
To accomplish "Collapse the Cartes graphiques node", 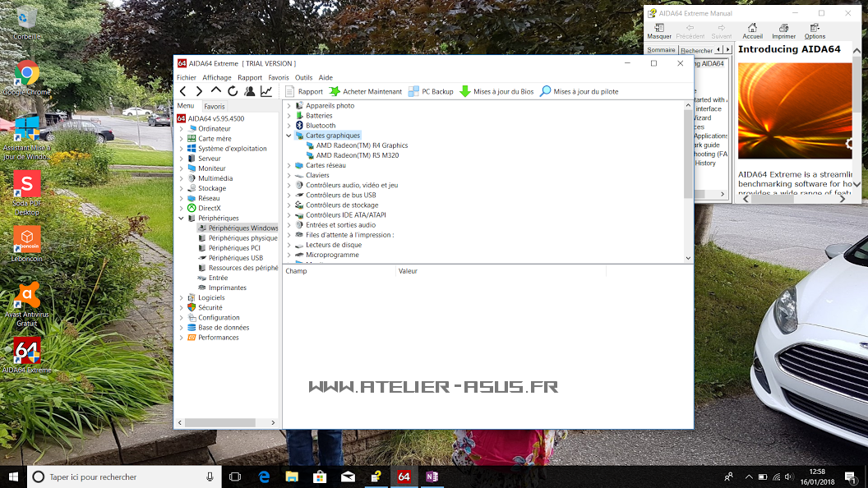I will click(x=289, y=135).
